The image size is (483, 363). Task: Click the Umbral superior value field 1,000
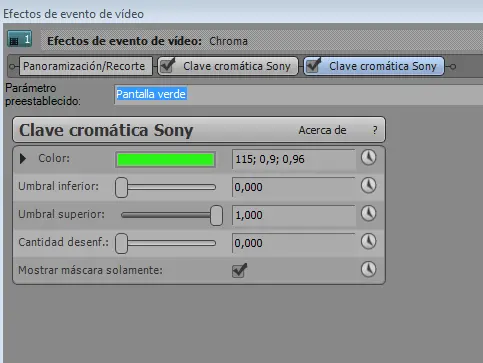[294, 215]
